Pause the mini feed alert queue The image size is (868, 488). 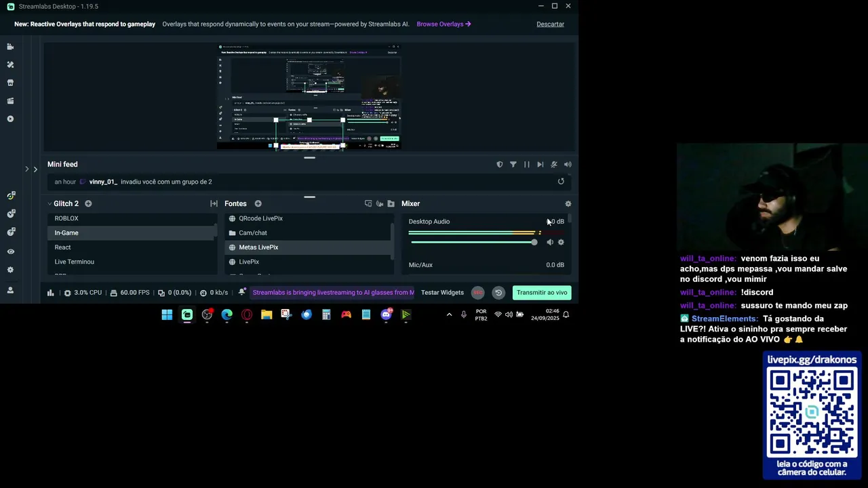(526, 164)
